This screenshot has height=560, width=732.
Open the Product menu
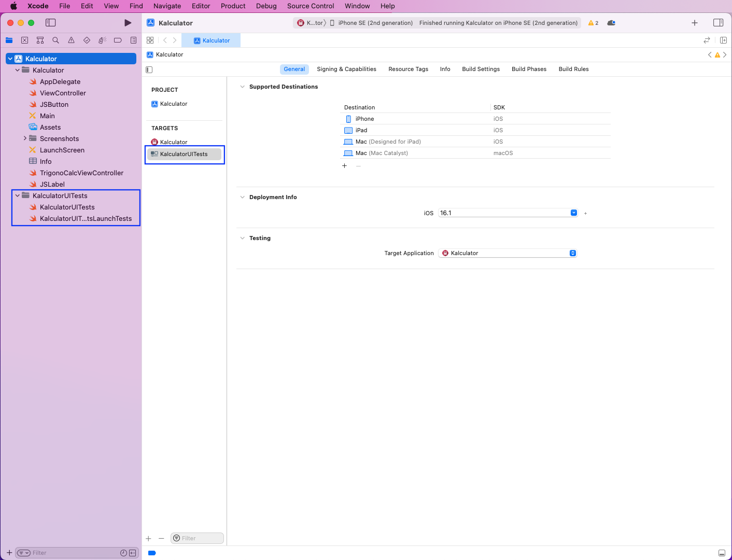pos(233,6)
